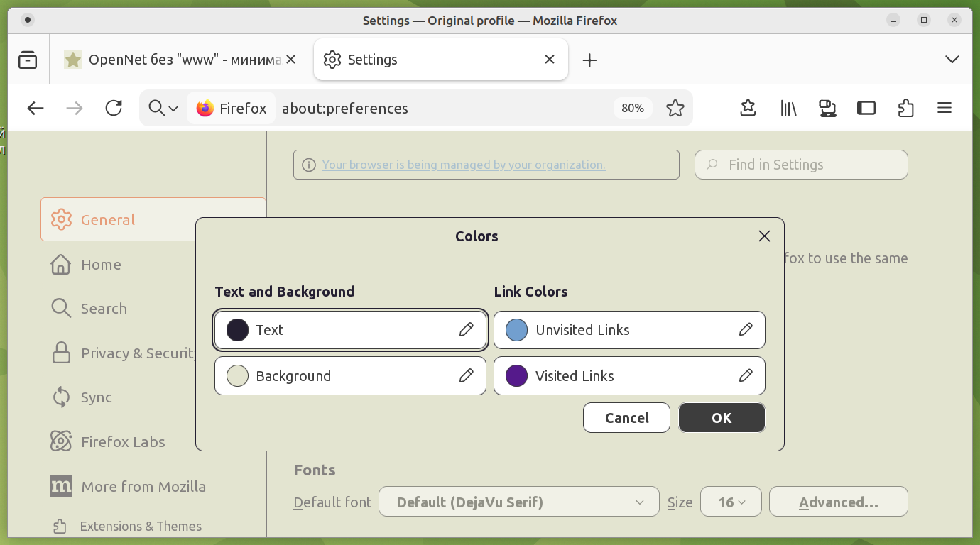
Task: Select Home in settings sidebar
Action: (101, 265)
